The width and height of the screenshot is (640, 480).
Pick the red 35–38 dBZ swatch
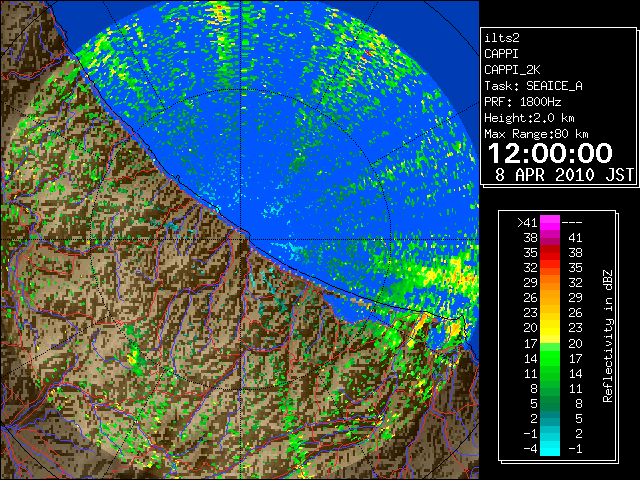click(x=550, y=253)
